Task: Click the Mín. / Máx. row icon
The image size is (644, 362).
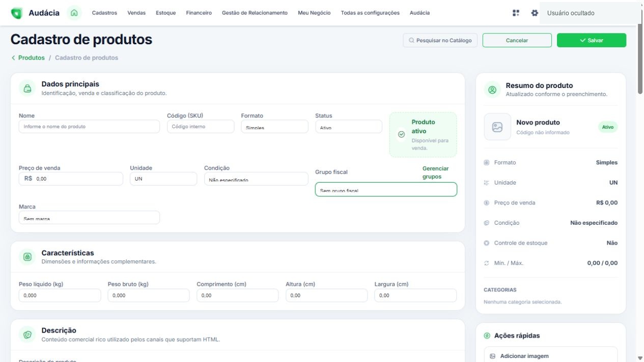Action: pyautogui.click(x=487, y=263)
